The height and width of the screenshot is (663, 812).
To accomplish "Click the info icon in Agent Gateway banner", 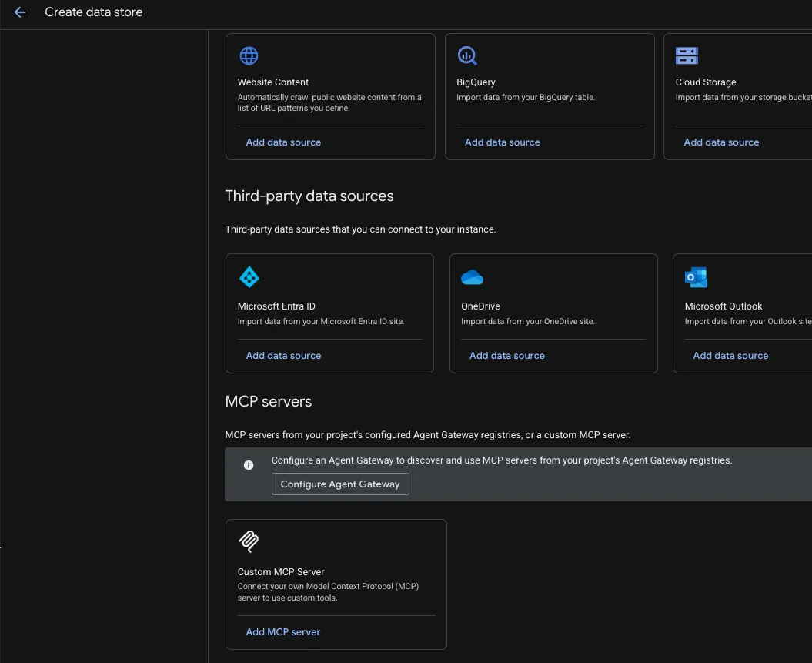I will click(249, 465).
